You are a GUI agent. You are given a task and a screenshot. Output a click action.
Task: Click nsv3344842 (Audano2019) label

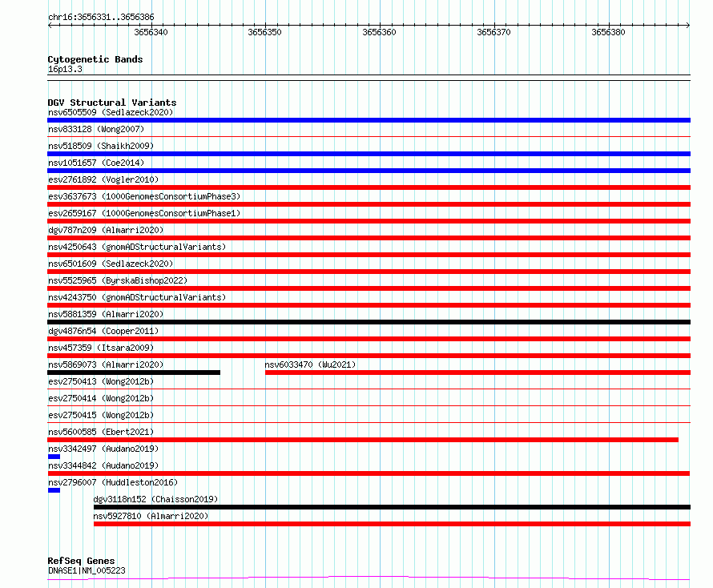pyautogui.click(x=103, y=465)
